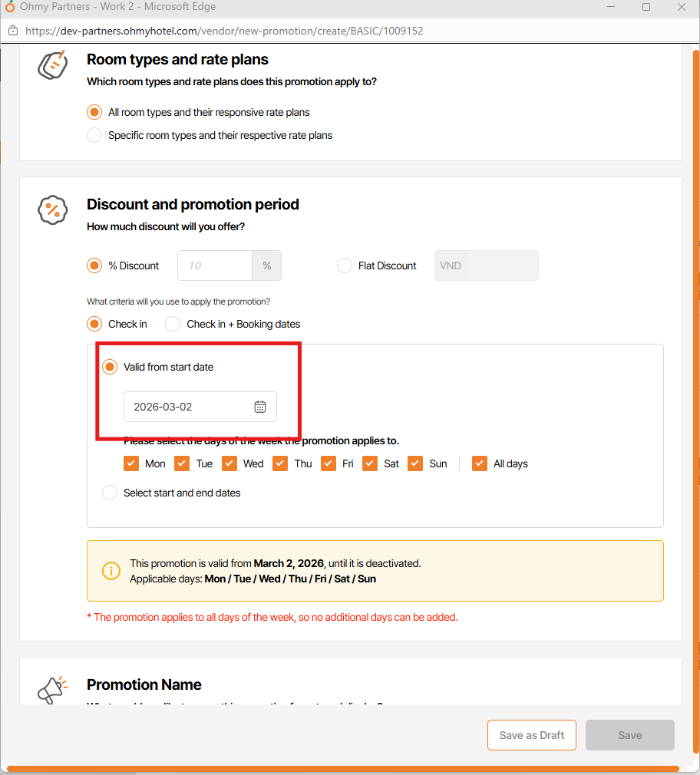Click the discount badge section icon
The width and height of the screenshot is (700, 775).
coord(53,209)
